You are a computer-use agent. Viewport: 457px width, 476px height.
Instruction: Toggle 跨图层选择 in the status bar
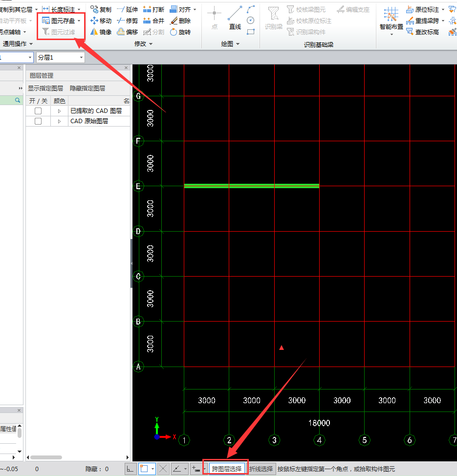tap(227, 469)
